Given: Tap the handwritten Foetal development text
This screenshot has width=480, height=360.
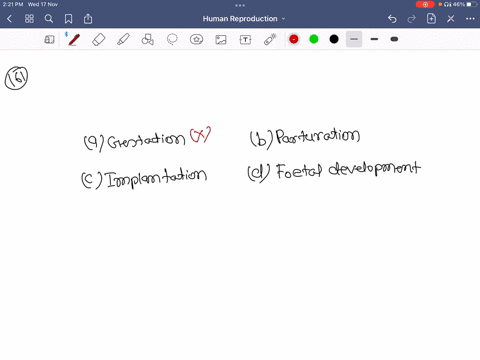Looking at the screenshot, I should 348,170.
